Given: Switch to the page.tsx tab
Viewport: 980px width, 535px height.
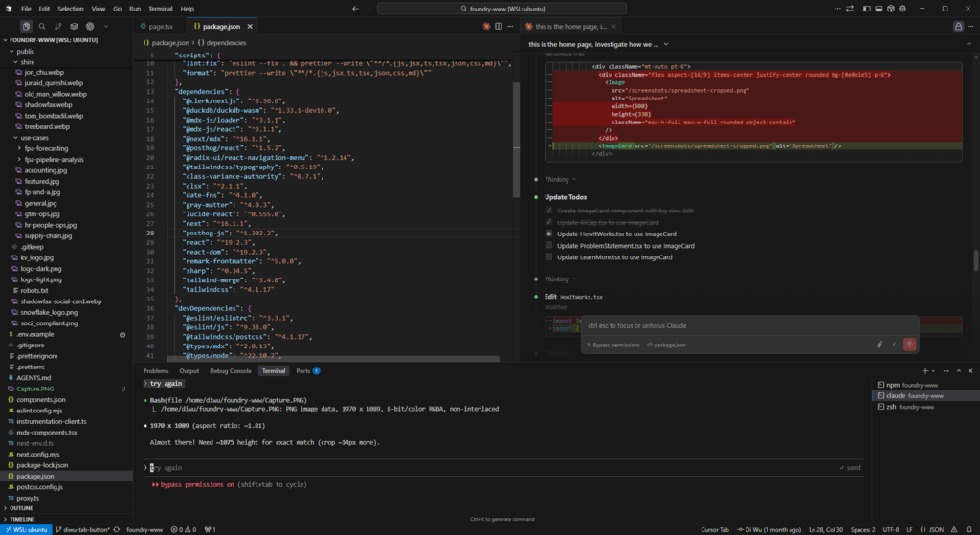Looking at the screenshot, I should click(x=161, y=26).
